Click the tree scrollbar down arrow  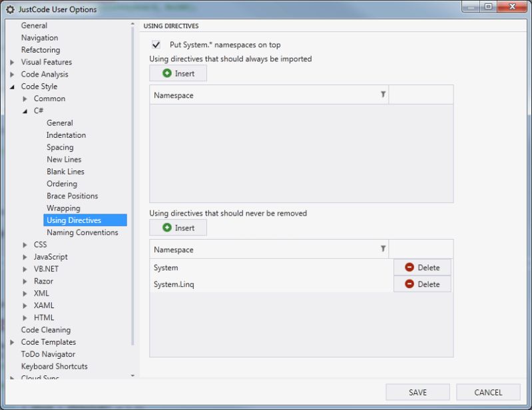pos(133,375)
